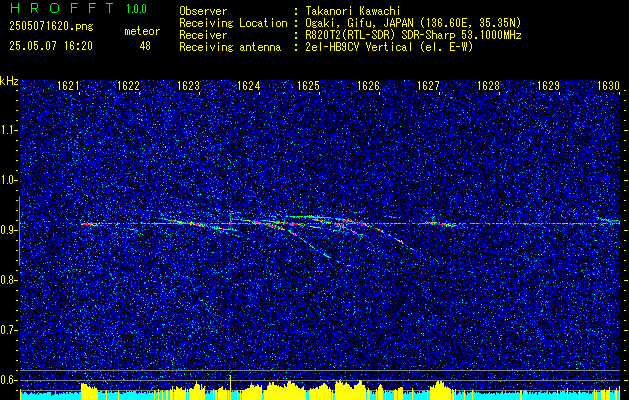The width and height of the screenshot is (629, 400).
Task: Select the receiver text R820T2(RTL-SDR) SDR-Sharp 53.1000MHz
Action: pyautogui.click(x=413, y=35)
